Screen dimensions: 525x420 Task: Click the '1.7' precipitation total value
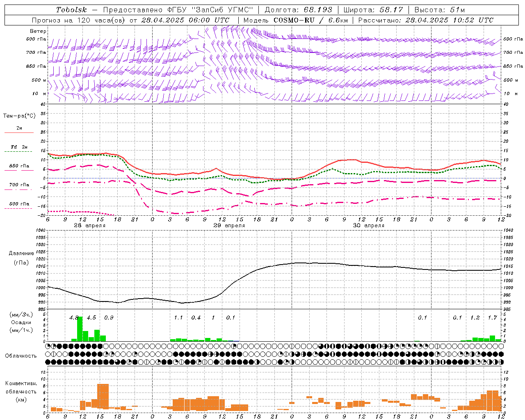pos(493,317)
